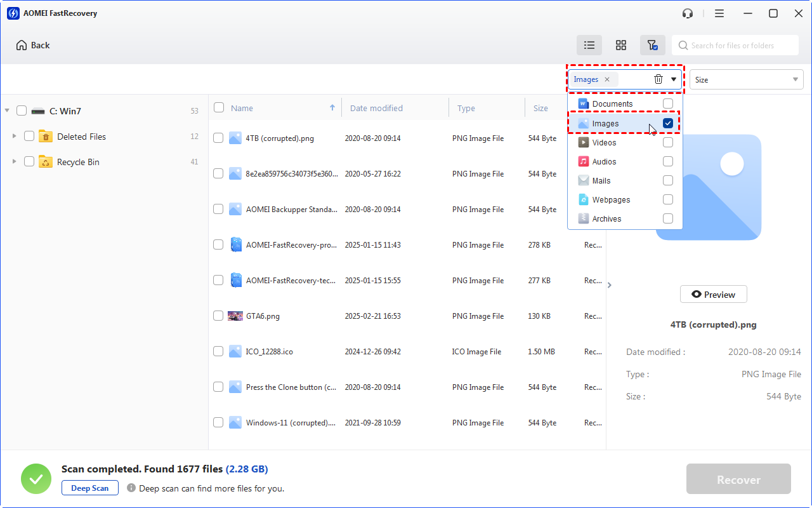
Task: Toggle the filter funnel button
Action: click(652, 45)
